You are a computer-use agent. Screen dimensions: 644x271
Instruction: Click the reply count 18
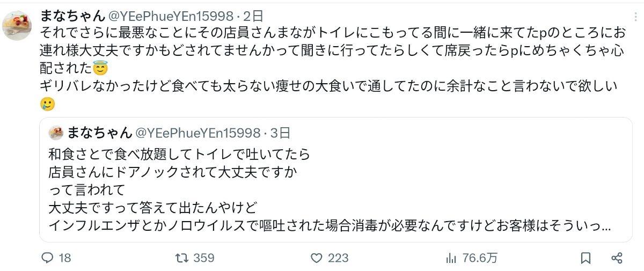click(x=65, y=258)
